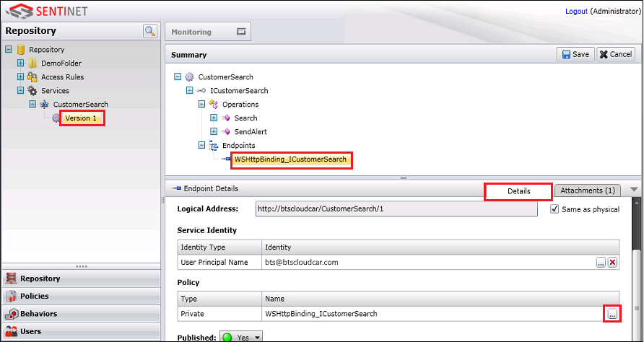
Task: Click the Logout link
Action: point(576,12)
